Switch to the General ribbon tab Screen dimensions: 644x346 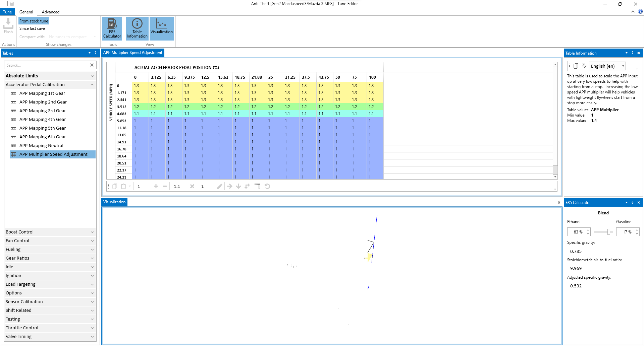[x=26, y=12]
